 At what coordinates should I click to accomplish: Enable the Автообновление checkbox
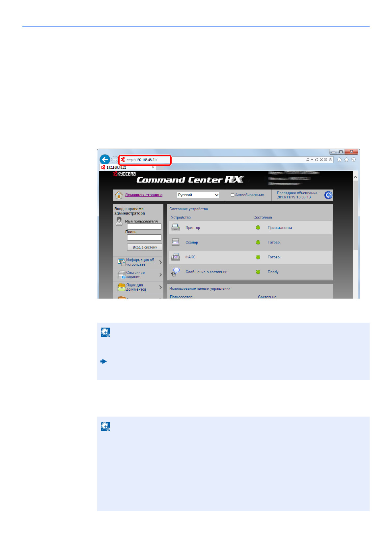[233, 195]
